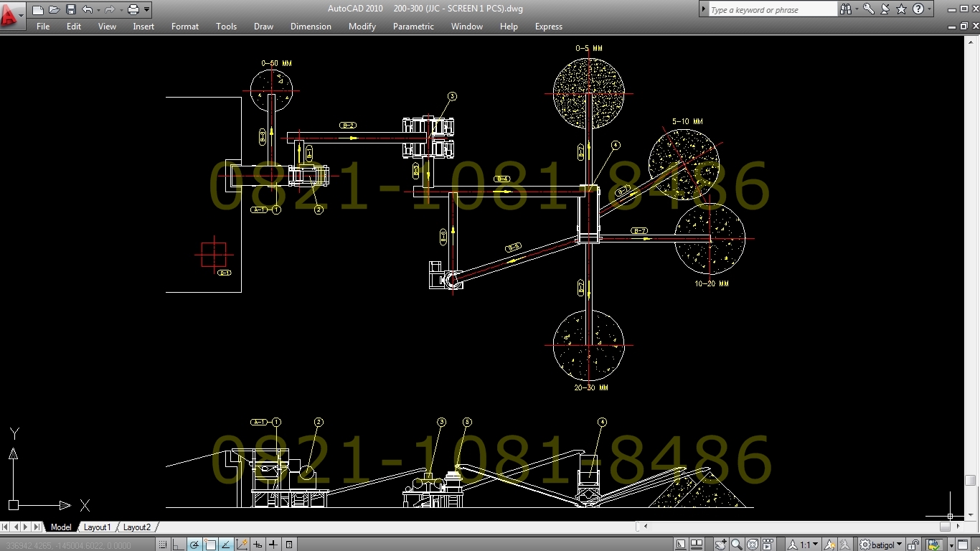Open the Tools menu
This screenshot has width=980, height=551.
226,27
